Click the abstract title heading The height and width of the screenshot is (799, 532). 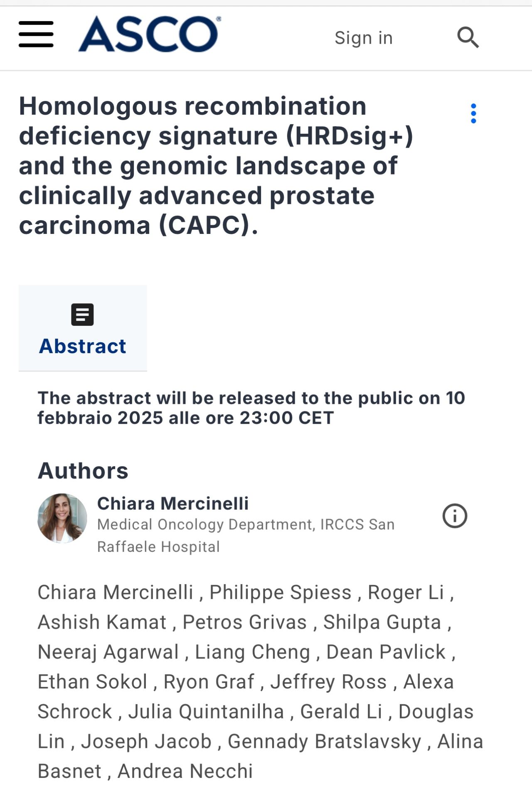coord(216,165)
